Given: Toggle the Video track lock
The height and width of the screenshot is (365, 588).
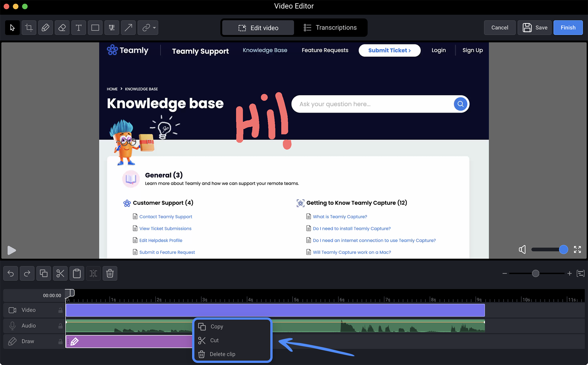Looking at the screenshot, I should click(x=60, y=310).
